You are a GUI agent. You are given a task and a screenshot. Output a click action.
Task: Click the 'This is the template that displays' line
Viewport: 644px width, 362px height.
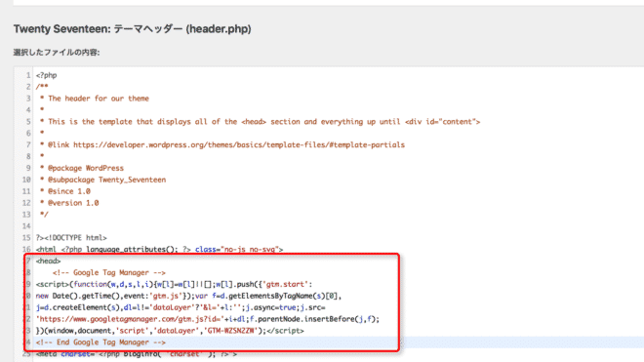pyautogui.click(x=260, y=122)
